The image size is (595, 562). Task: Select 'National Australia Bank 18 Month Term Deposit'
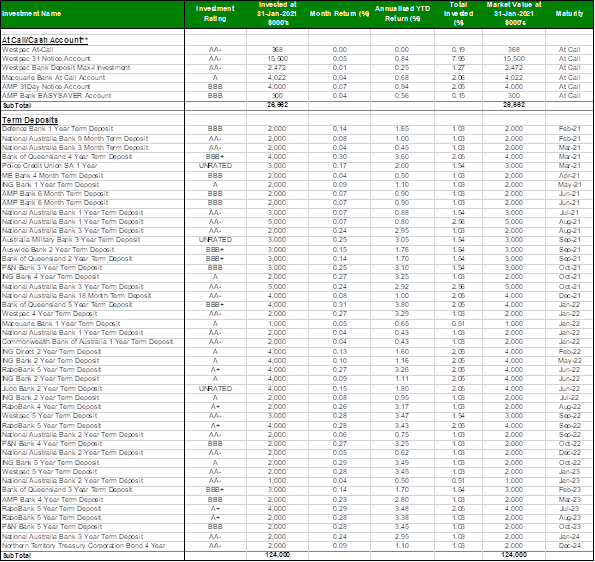click(x=77, y=296)
